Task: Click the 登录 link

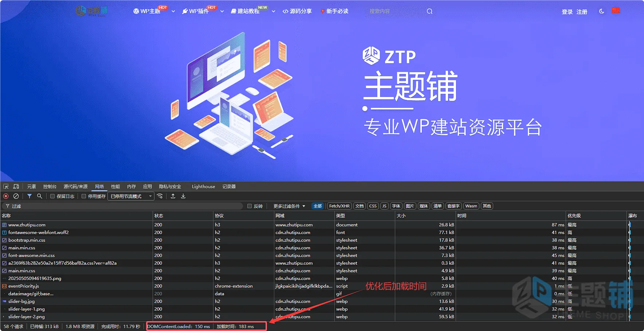Action: pyautogui.click(x=567, y=12)
